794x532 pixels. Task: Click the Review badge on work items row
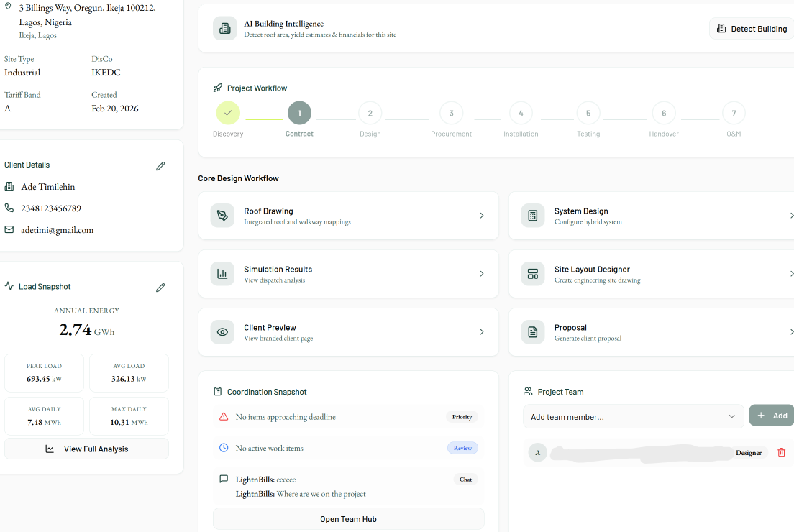(x=462, y=448)
